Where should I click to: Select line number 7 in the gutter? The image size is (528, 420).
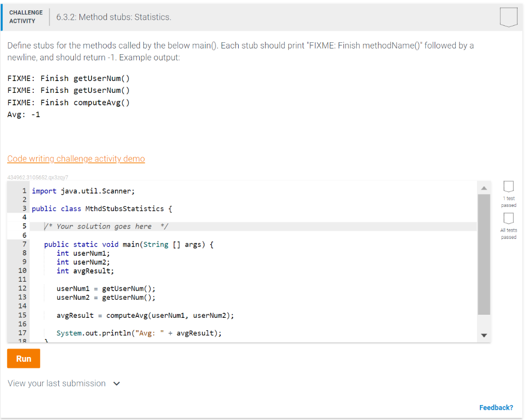tap(24, 244)
